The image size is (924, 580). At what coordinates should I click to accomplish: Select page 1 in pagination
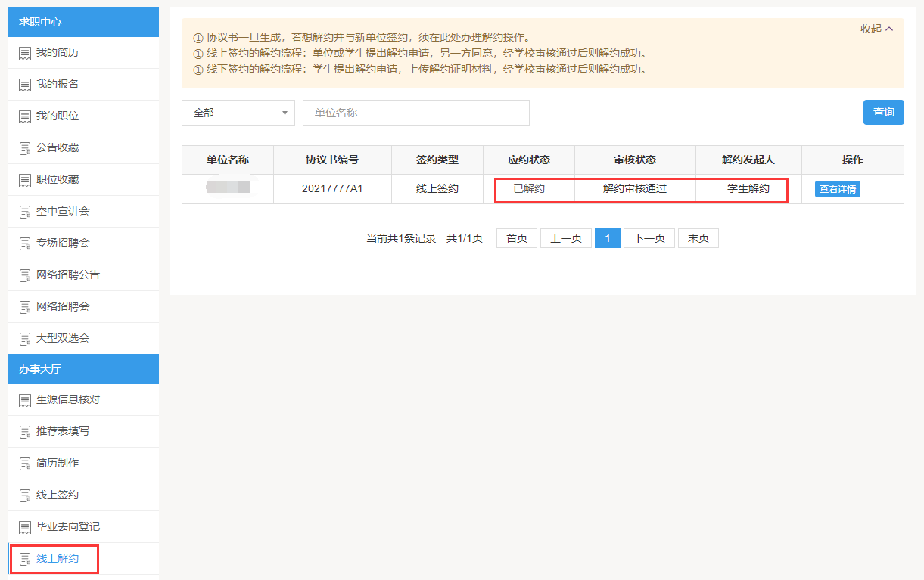click(x=608, y=238)
